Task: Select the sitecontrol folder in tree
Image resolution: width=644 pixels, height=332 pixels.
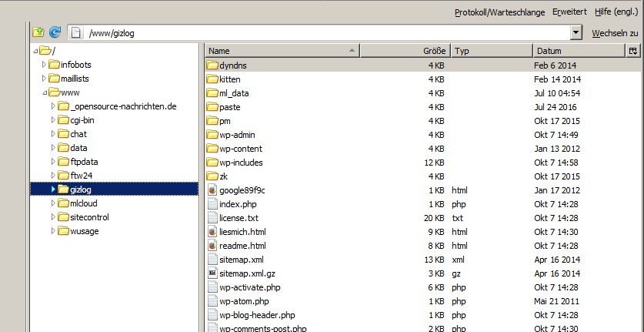Action: pos(89,216)
